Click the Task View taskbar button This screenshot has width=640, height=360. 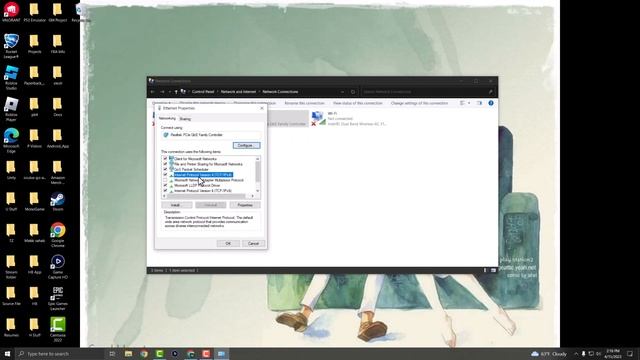[112, 353]
